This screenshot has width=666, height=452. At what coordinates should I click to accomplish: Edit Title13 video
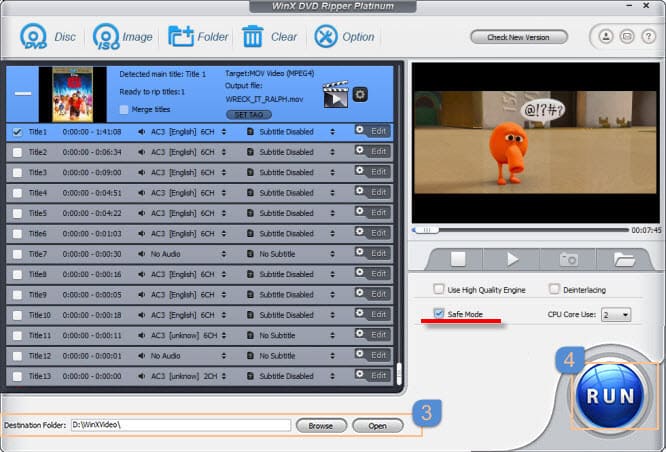coord(373,376)
